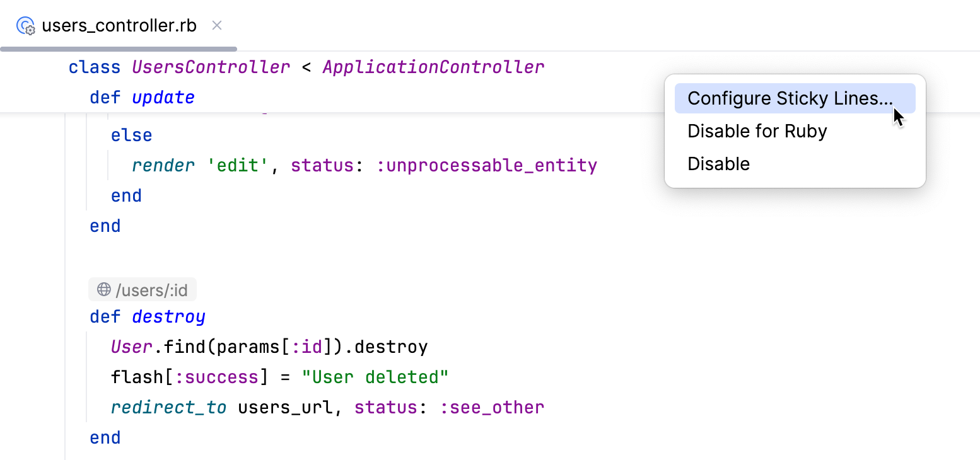Open Configure Sticky Lines settings

(x=790, y=98)
